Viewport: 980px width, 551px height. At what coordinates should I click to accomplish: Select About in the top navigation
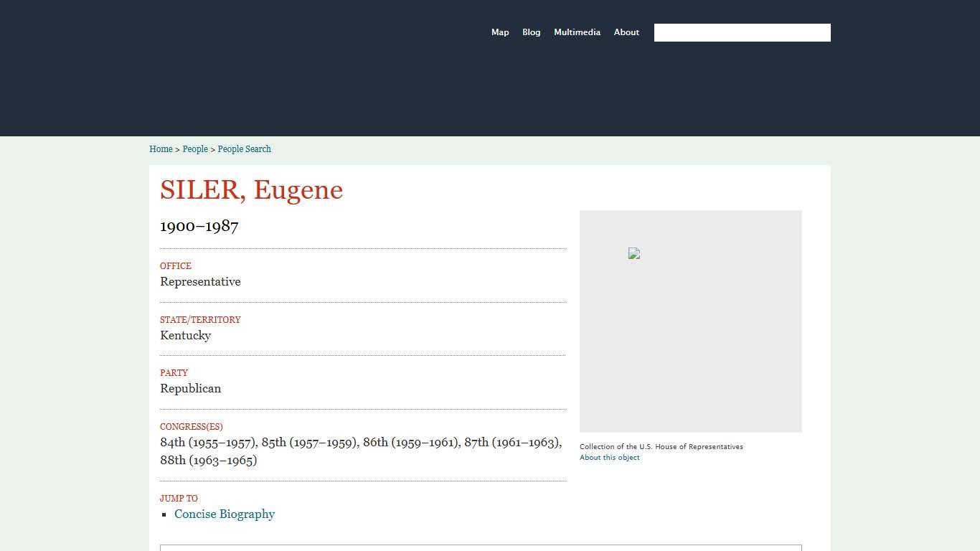tap(626, 32)
